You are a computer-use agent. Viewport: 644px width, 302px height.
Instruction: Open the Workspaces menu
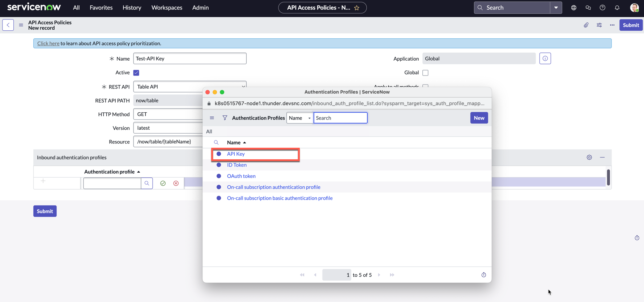167,8
